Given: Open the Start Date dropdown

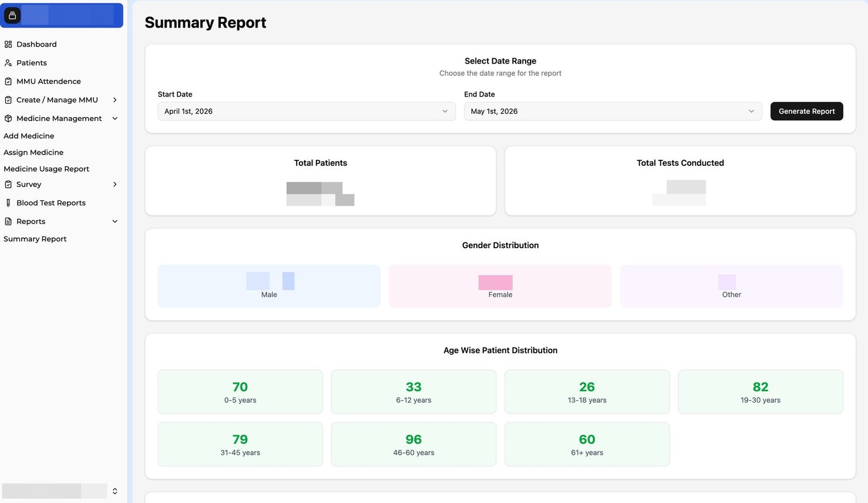Looking at the screenshot, I should [307, 111].
